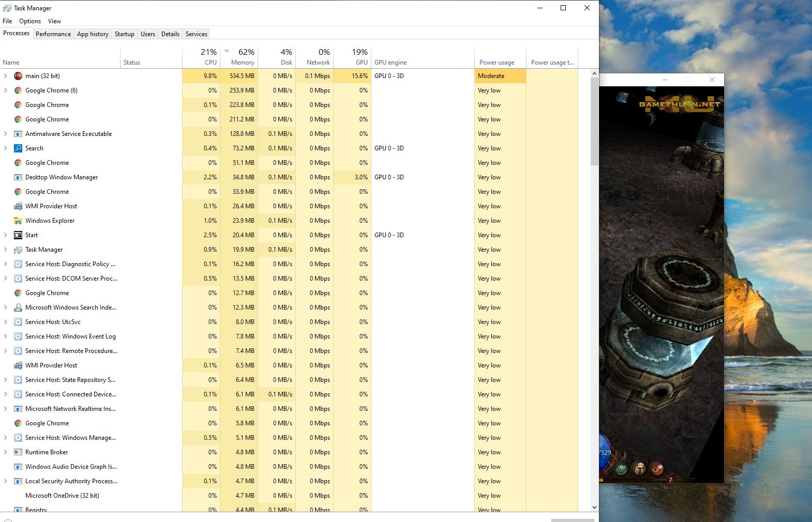Click the Start process icon
812x522 pixels.
18,235
